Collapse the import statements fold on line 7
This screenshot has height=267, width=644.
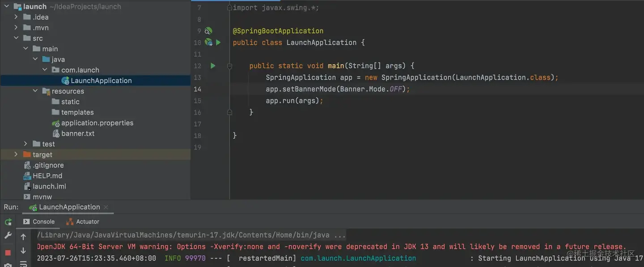pyautogui.click(x=229, y=7)
